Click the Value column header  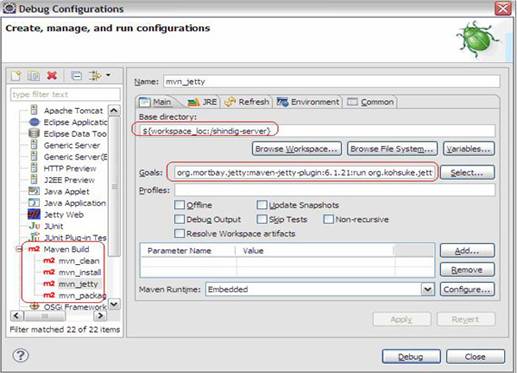point(315,251)
